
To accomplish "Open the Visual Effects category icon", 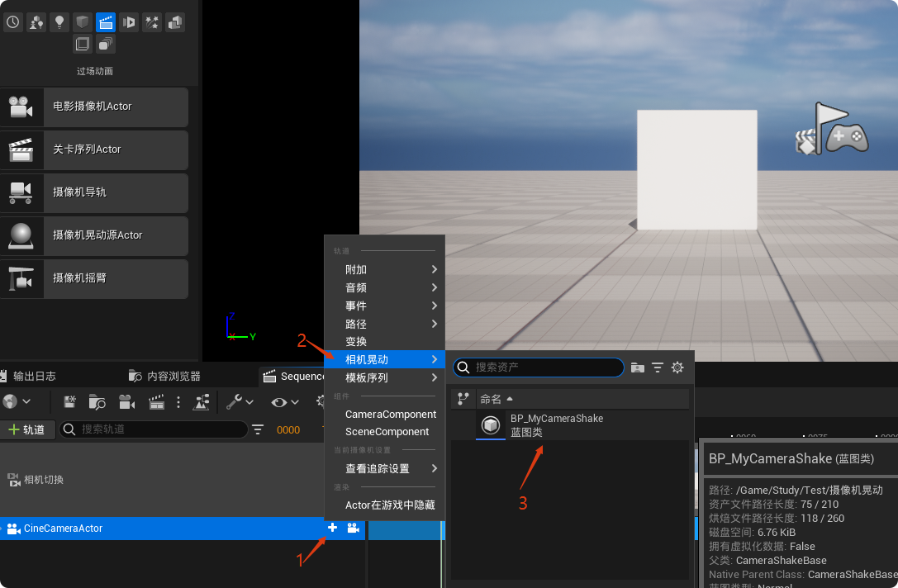I will pos(152,22).
